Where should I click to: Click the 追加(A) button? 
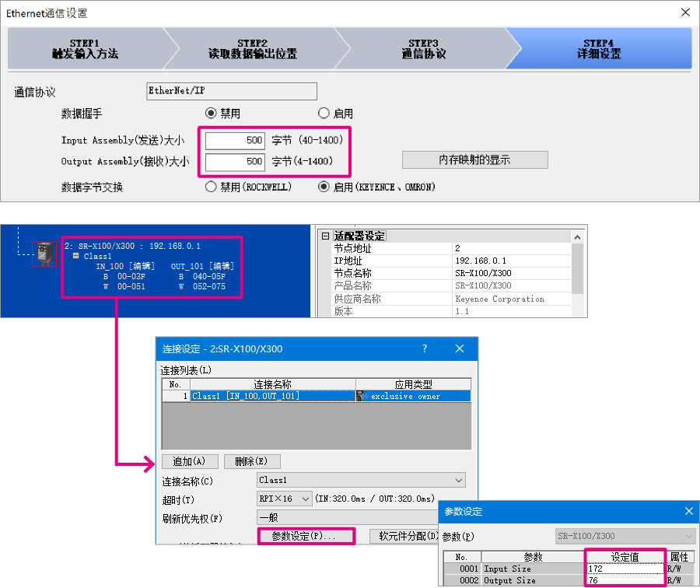190,461
